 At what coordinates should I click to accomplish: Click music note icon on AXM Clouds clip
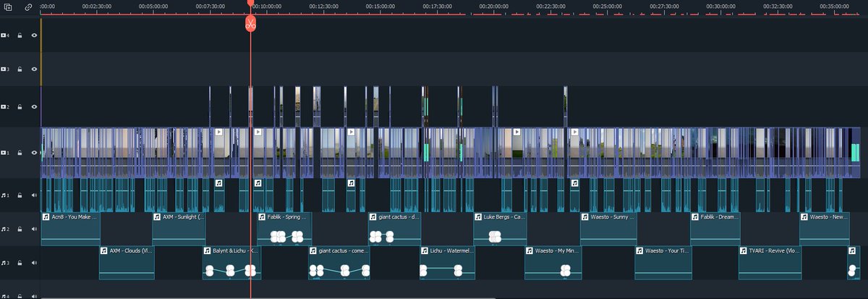click(104, 250)
